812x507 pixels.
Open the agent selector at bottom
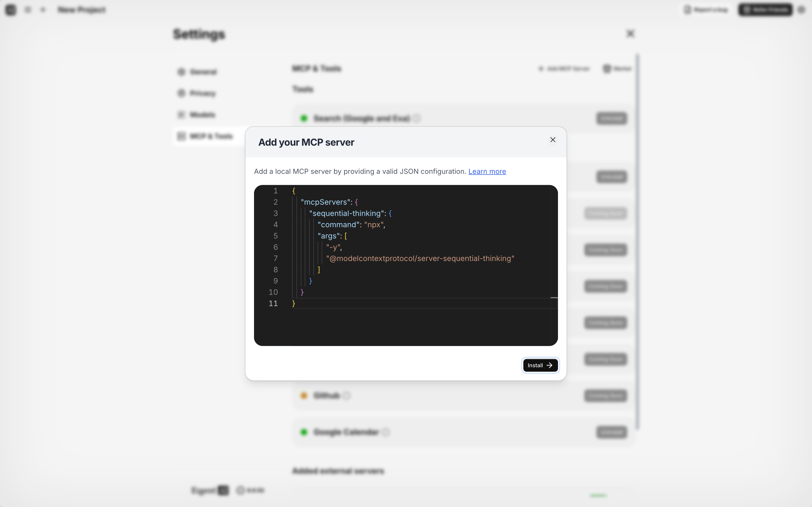(x=210, y=490)
